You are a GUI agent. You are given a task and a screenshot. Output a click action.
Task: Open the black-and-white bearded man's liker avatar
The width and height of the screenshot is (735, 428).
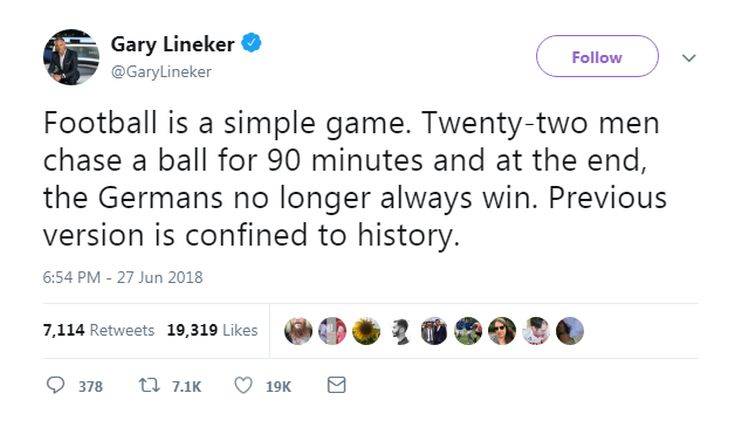400,331
